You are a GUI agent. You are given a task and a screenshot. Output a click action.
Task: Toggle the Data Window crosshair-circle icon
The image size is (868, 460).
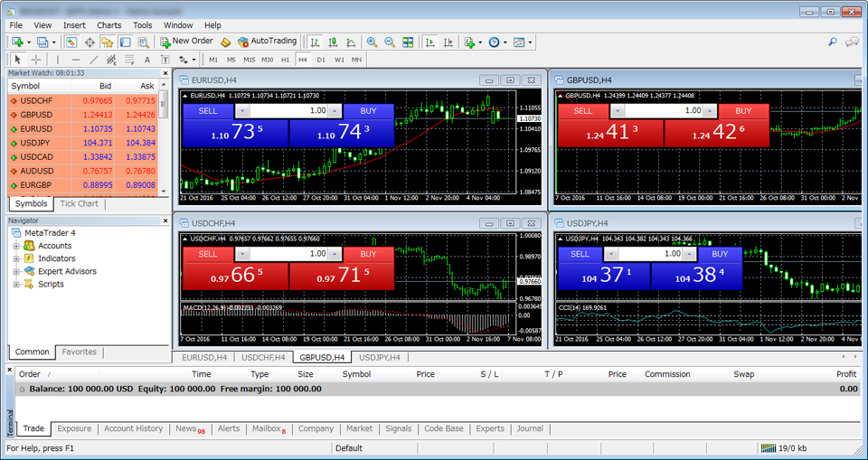(x=90, y=42)
